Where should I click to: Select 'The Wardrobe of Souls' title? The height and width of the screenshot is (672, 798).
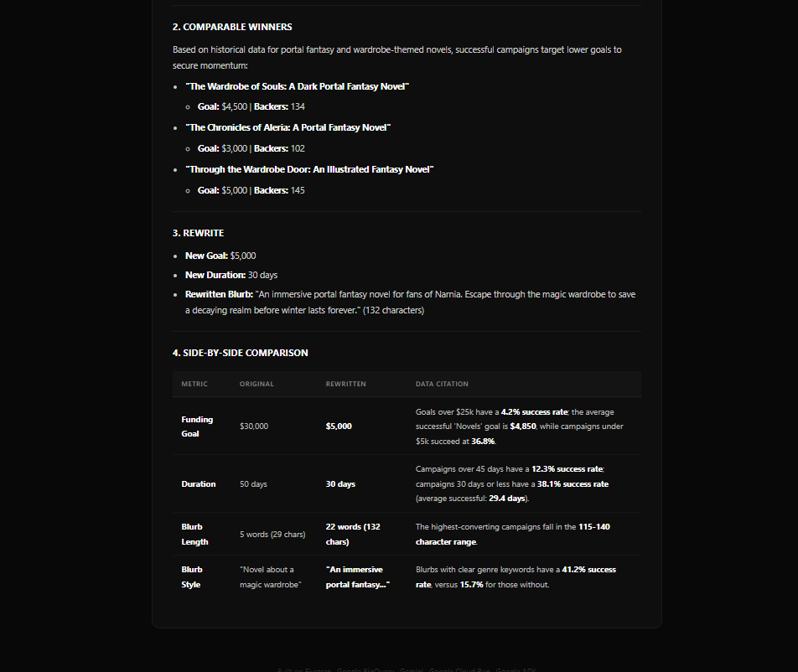coord(298,86)
